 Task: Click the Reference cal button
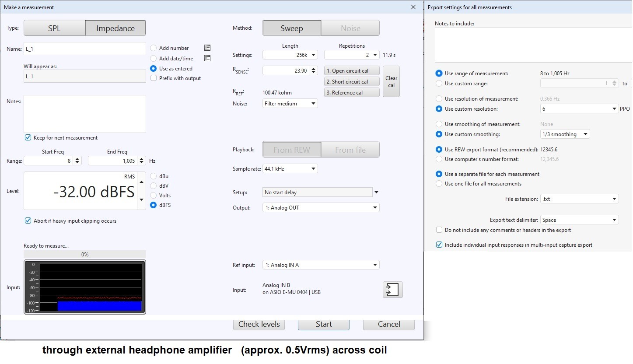pos(352,93)
